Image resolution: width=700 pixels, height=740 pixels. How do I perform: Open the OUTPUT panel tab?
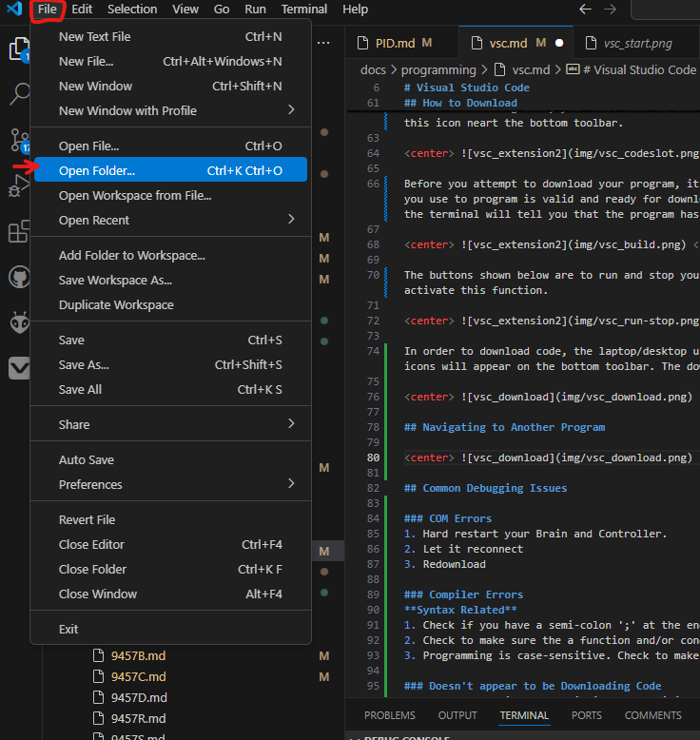[x=457, y=715]
